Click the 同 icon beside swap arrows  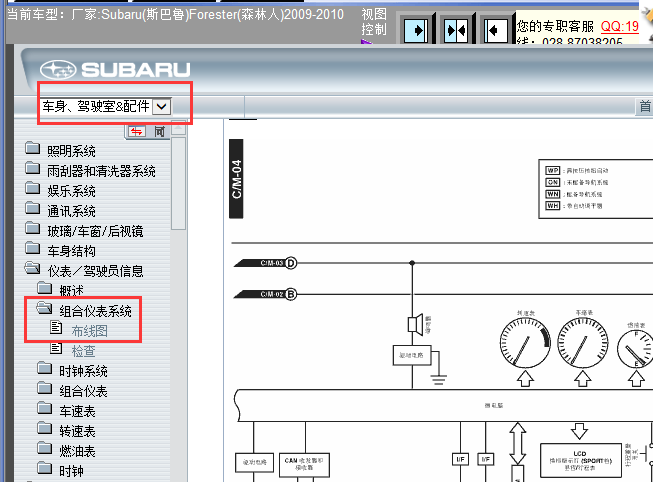click(x=160, y=132)
